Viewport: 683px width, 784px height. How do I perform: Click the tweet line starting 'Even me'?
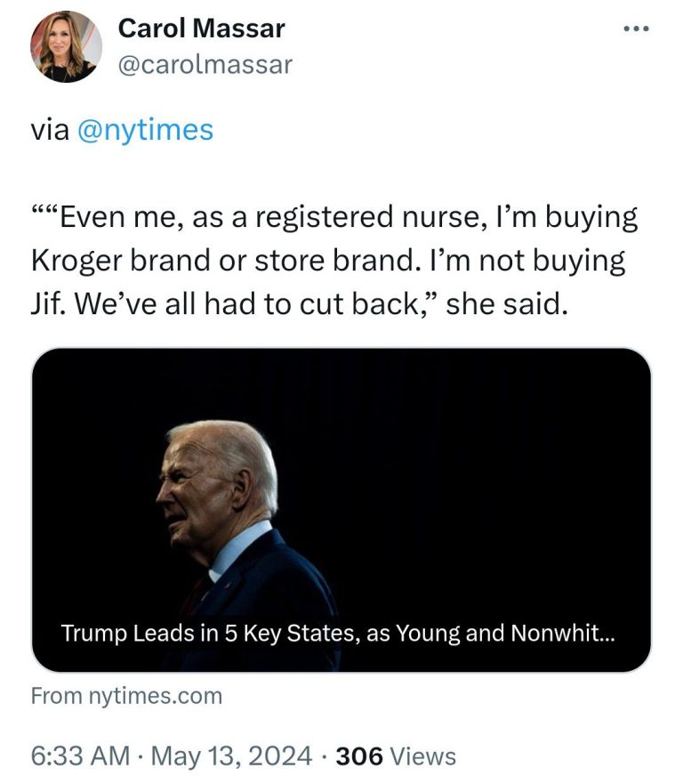coord(334,218)
